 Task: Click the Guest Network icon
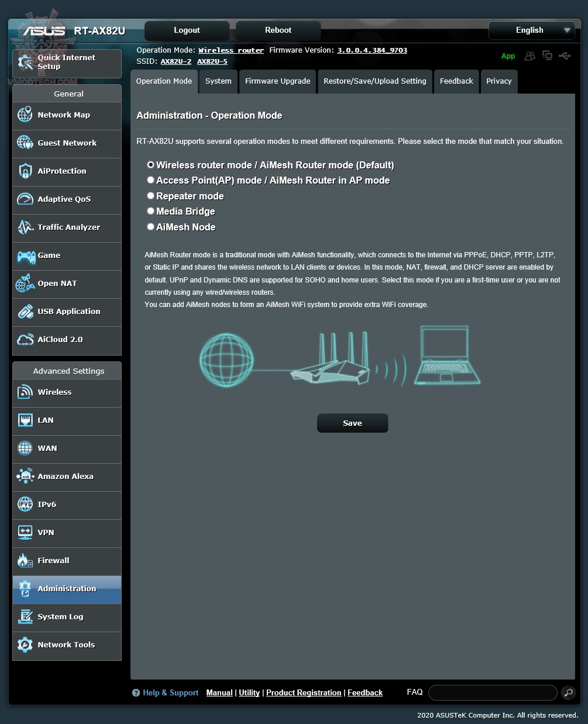[x=25, y=143]
